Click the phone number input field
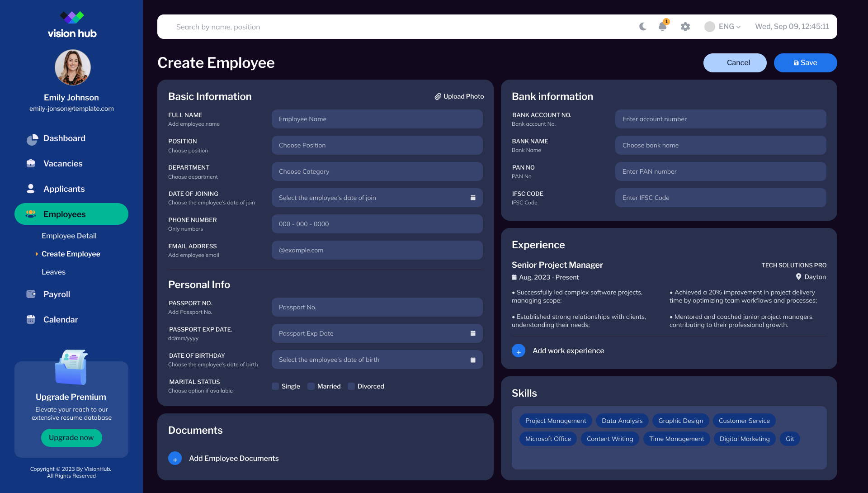The height and width of the screenshot is (493, 868). tap(377, 224)
